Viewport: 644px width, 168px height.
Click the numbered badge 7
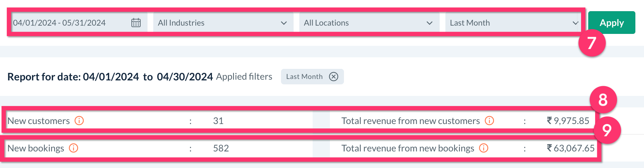click(x=592, y=43)
